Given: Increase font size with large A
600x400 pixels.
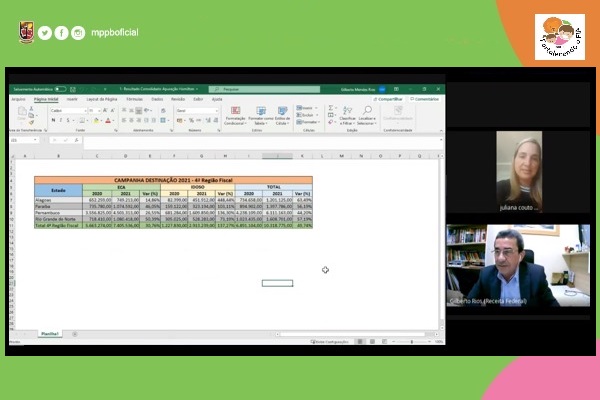Looking at the screenshot, I should tap(105, 111).
